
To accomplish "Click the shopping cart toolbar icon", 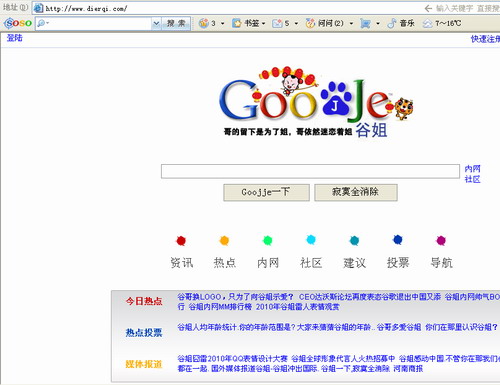I will coord(365,23).
